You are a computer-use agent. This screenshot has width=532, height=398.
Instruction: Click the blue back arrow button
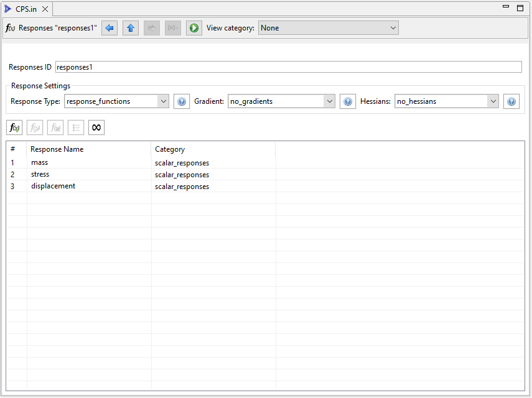pyautogui.click(x=110, y=28)
